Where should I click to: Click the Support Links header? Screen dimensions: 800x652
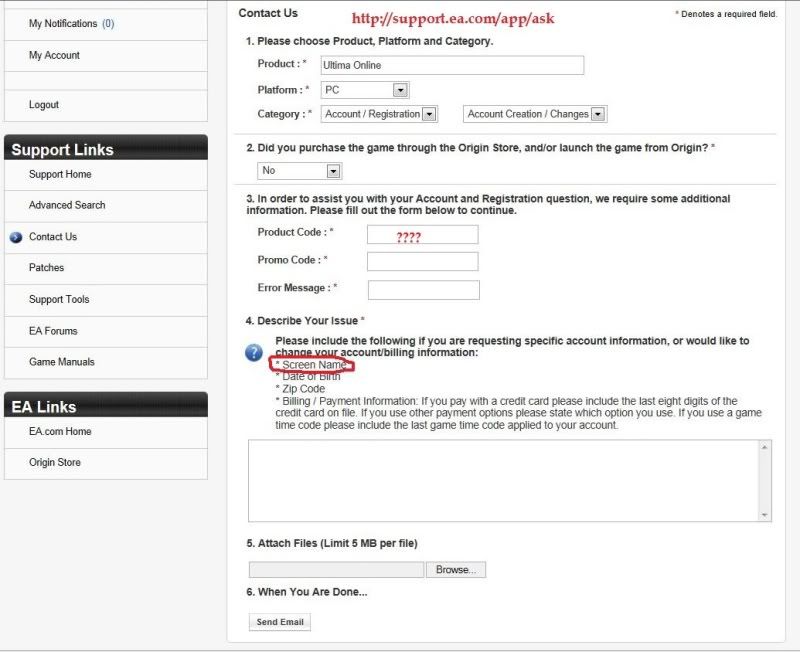point(106,148)
